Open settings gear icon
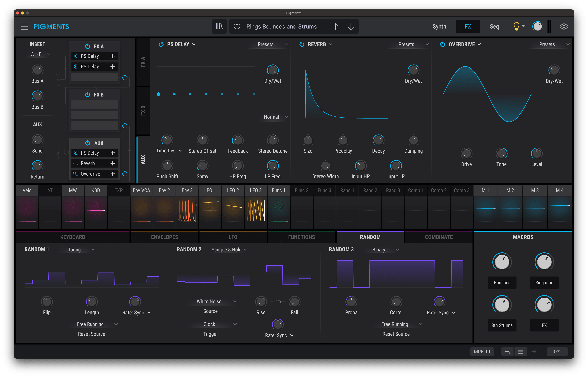588x377 pixels. pyautogui.click(x=564, y=26)
